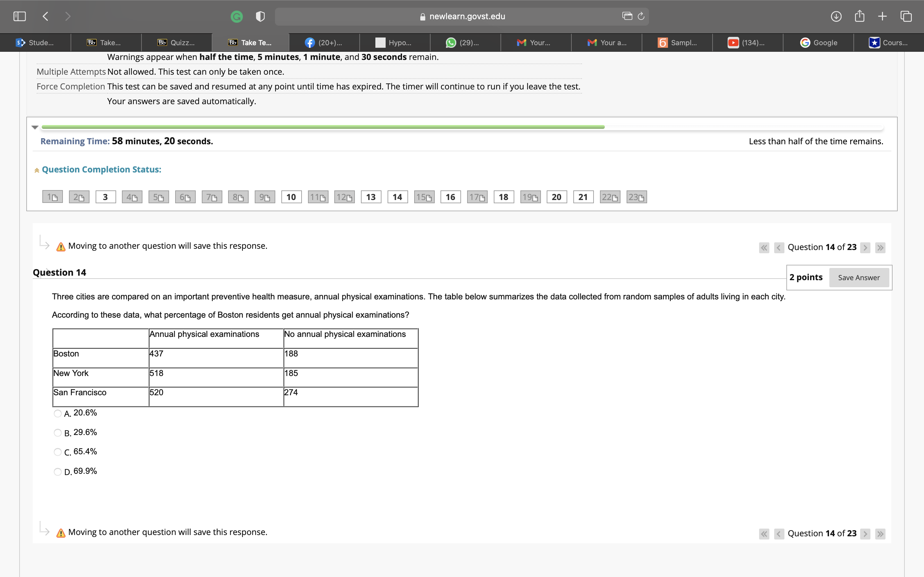The image size is (924, 577).
Task: Open the Safari downloads icon
Action: 836,16
